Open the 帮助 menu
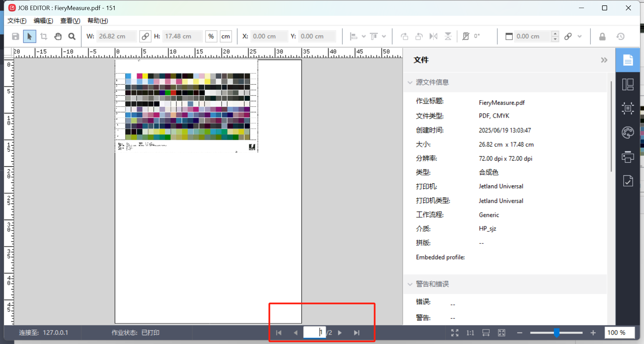 (x=98, y=21)
